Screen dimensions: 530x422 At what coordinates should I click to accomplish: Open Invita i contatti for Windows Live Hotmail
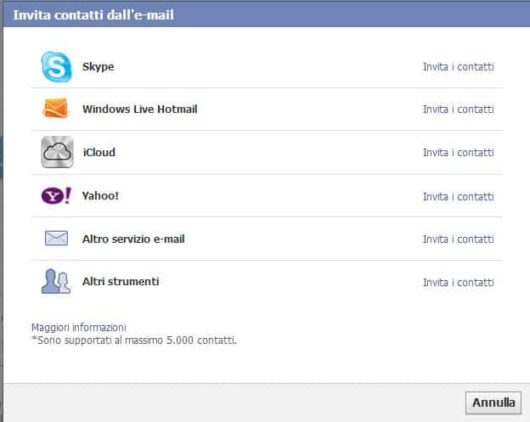coord(458,109)
